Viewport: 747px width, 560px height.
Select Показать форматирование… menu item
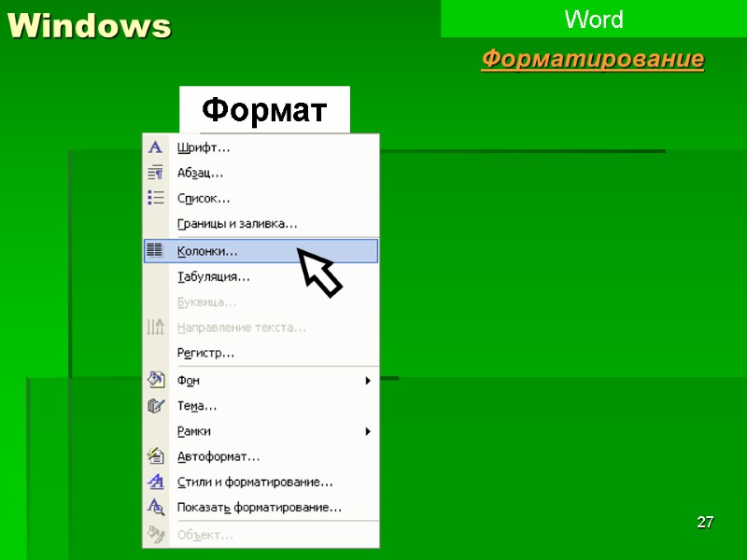(x=261, y=508)
